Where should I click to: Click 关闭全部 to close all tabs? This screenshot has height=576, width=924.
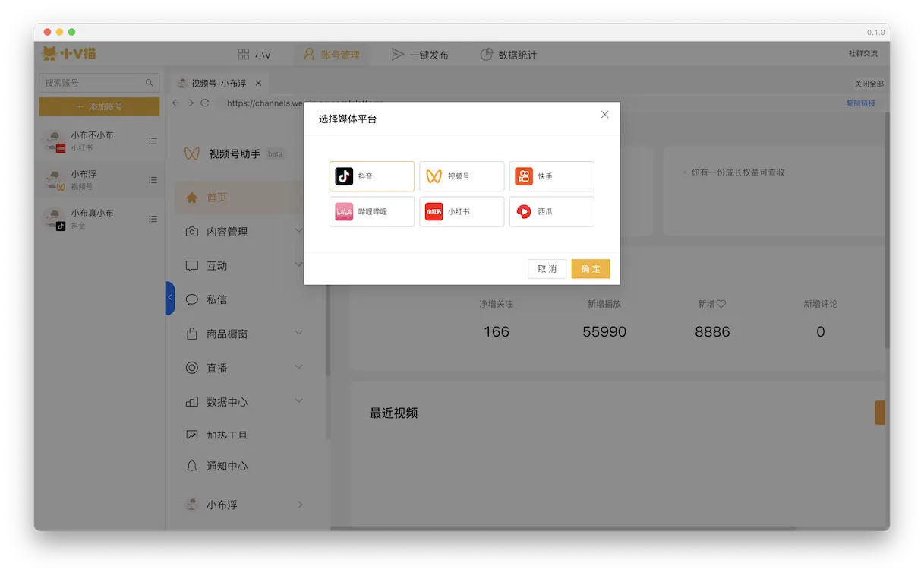(869, 84)
